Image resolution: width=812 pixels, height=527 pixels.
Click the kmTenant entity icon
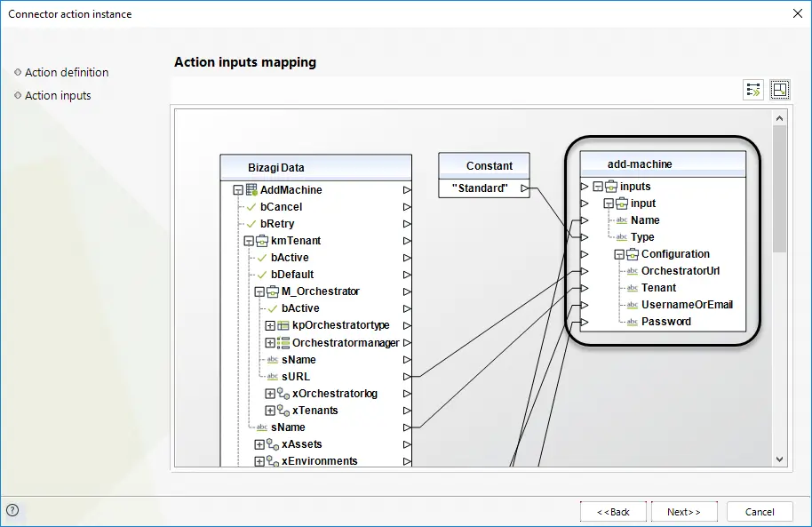click(x=262, y=241)
